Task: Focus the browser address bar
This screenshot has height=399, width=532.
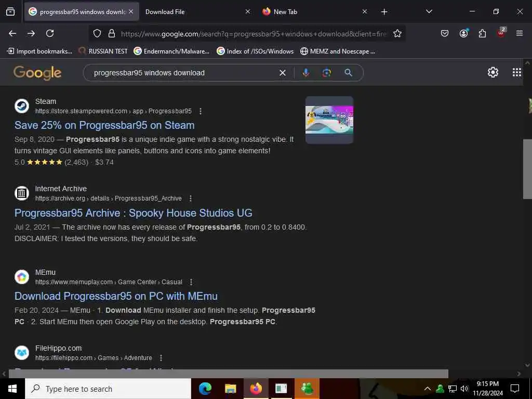Action: [x=253, y=34]
